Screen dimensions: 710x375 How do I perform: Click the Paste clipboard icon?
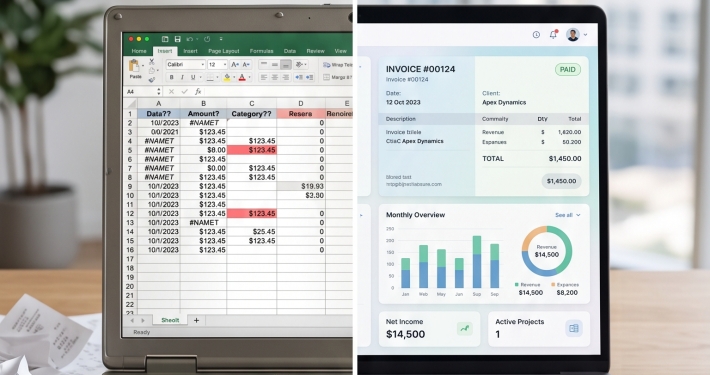[x=134, y=66]
